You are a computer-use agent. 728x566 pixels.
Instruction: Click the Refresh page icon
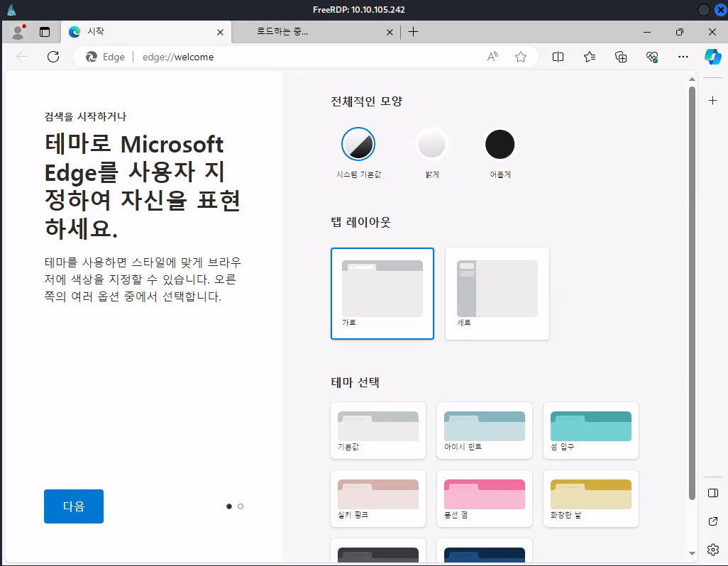coord(53,57)
